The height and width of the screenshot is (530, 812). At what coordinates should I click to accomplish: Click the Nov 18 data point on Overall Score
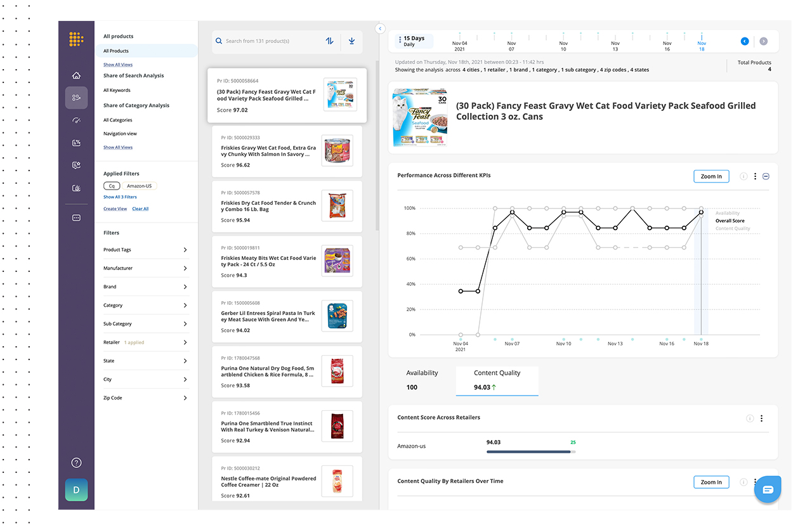pos(701,213)
